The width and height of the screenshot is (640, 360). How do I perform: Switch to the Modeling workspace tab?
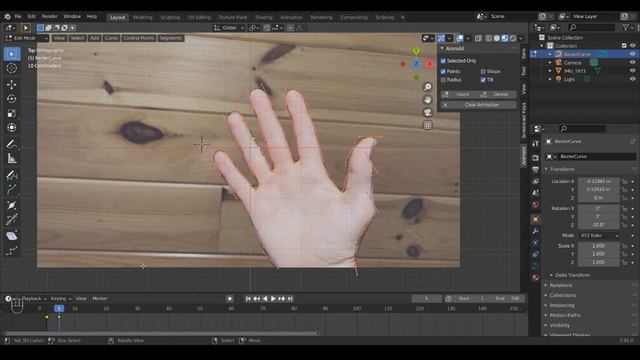[142, 17]
